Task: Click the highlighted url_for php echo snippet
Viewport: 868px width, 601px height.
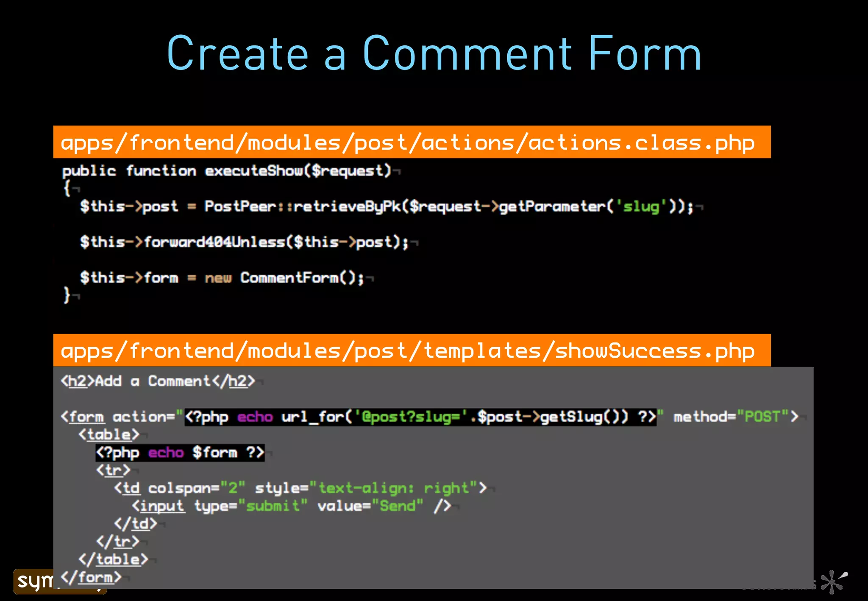Action: [420, 417]
